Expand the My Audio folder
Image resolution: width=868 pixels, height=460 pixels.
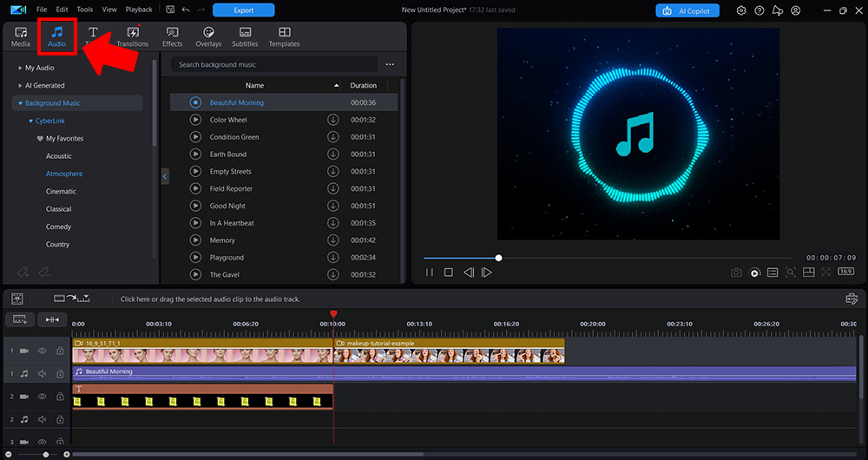point(20,68)
